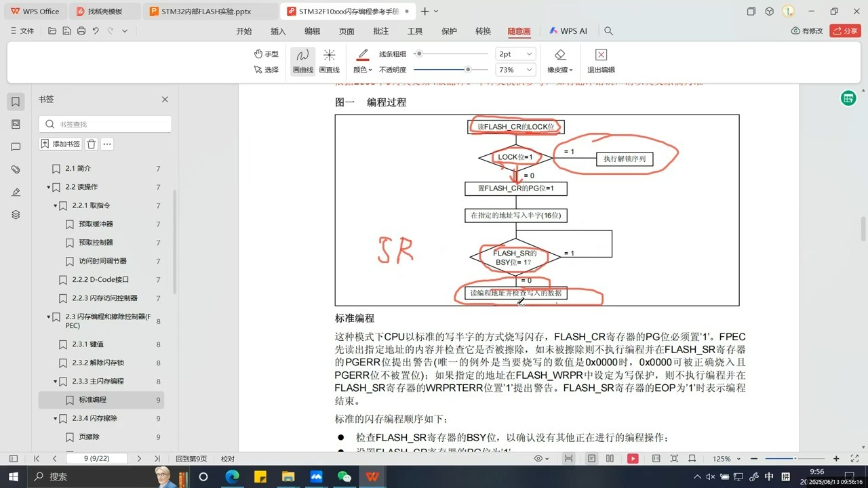Click the red 分享 share button
Image resolution: width=868 pixels, height=488 pixels.
pyautogui.click(x=845, y=31)
